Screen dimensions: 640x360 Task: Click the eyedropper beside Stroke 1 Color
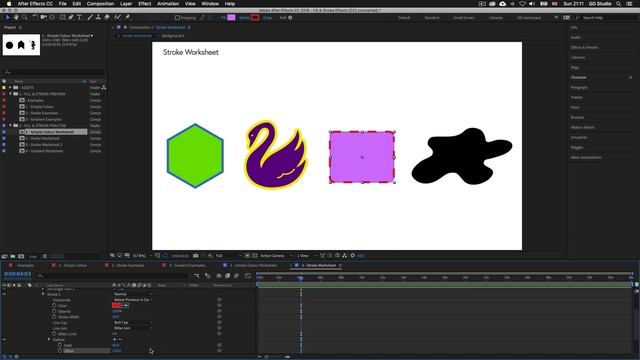[x=126, y=305]
